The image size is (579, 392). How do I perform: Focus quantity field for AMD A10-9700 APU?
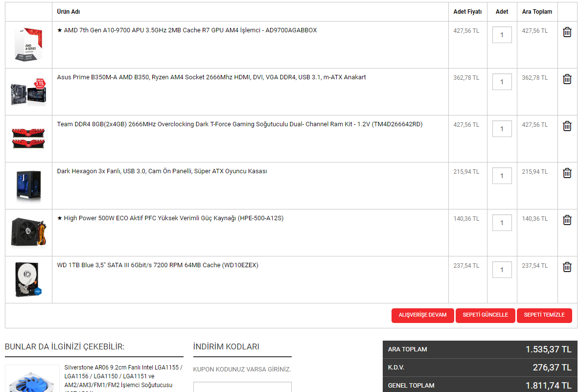click(x=502, y=35)
